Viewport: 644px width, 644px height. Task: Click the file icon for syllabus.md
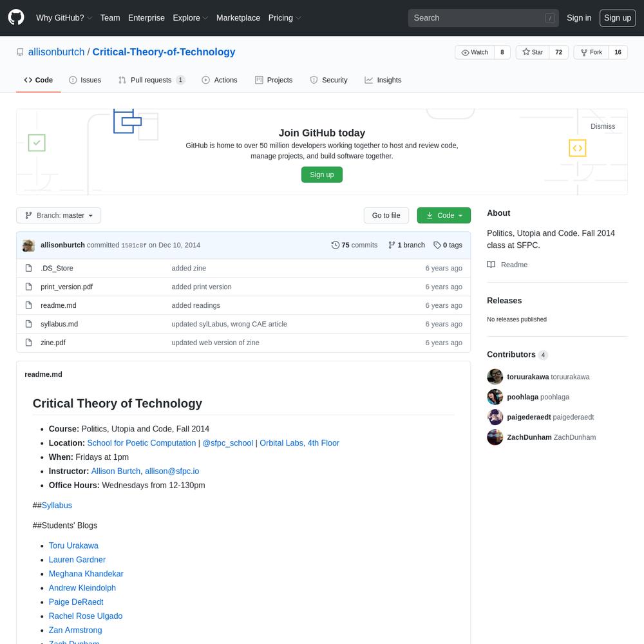(28, 324)
